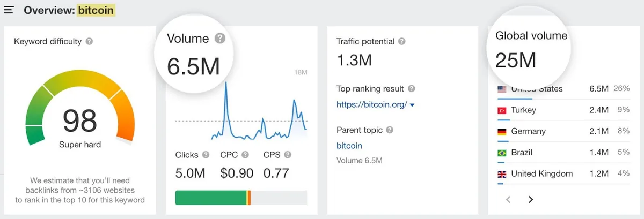The width and height of the screenshot is (644, 219).
Task: Expand the bitcoin.org result dropdown arrow
Action: point(412,105)
